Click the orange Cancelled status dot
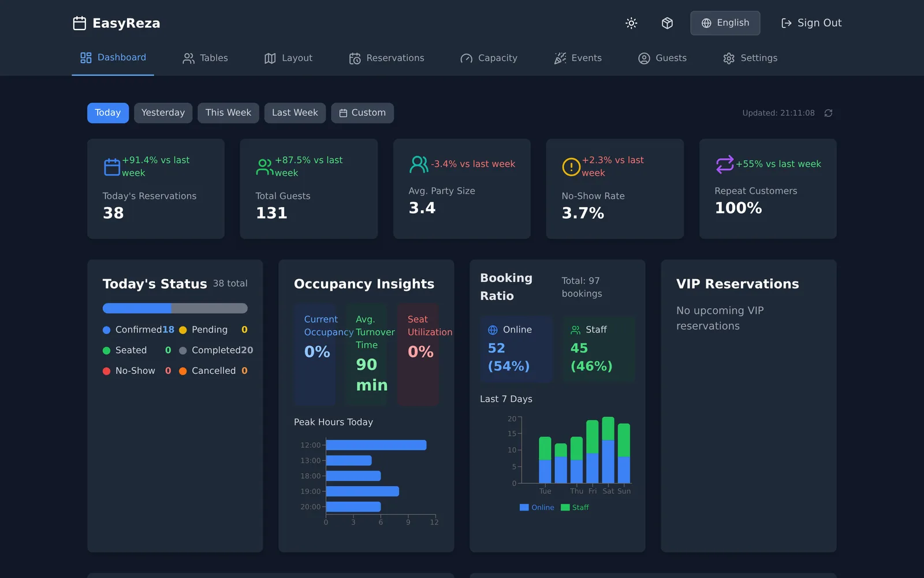The image size is (924, 578). tap(183, 371)
